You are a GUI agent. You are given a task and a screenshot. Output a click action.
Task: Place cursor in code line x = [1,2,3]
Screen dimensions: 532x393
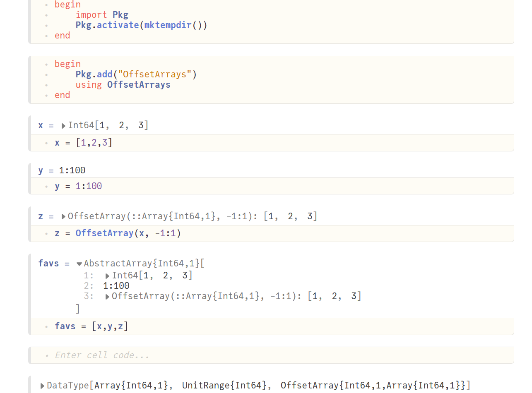tap(84, 143)
